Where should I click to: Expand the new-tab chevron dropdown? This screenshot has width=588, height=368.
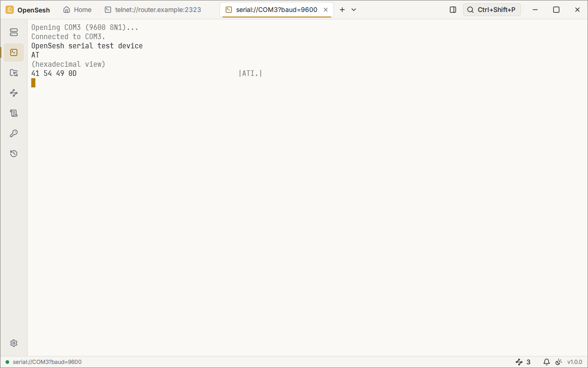pos(354,10)
